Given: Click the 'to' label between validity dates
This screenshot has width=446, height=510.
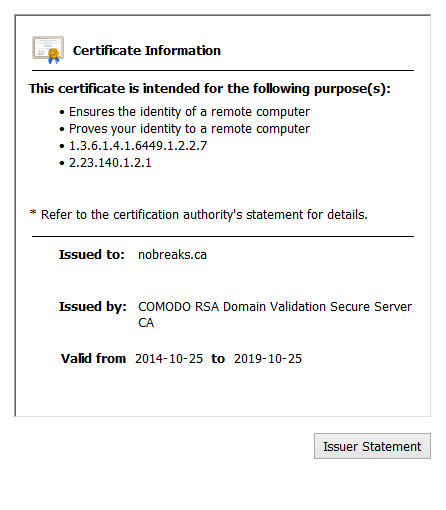Looking at the screenshot, I should click(218, 359).
